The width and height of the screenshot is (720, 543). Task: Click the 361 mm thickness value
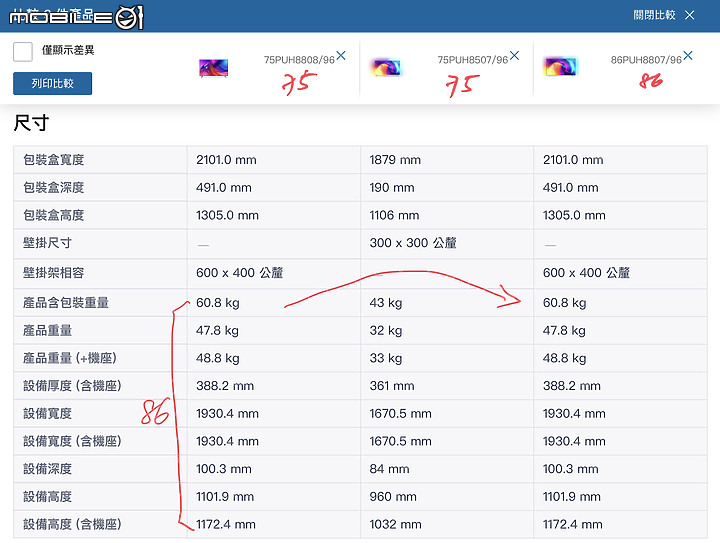point(392,386)
